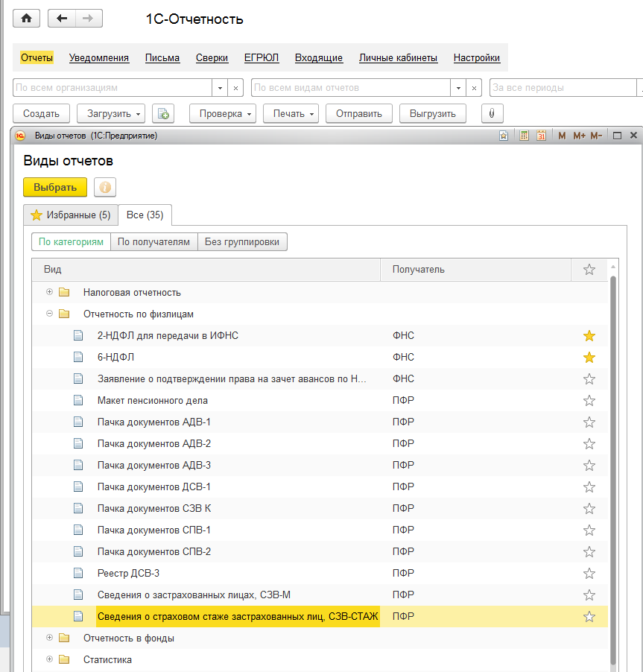Image resolution: width=643 pixels, height=672 pixels.
Task: Click the paperclip attachment icon
Action: click(492, 113)
